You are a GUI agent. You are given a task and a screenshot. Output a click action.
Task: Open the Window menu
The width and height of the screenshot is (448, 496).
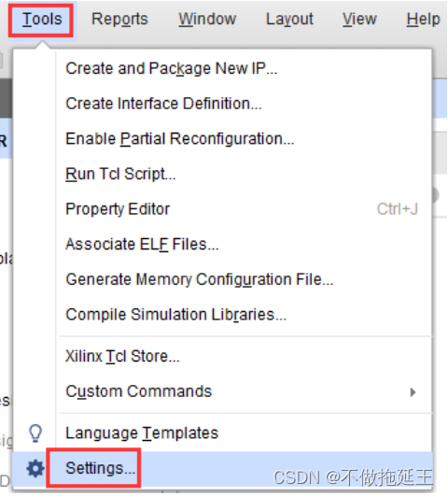pos(207,20)
